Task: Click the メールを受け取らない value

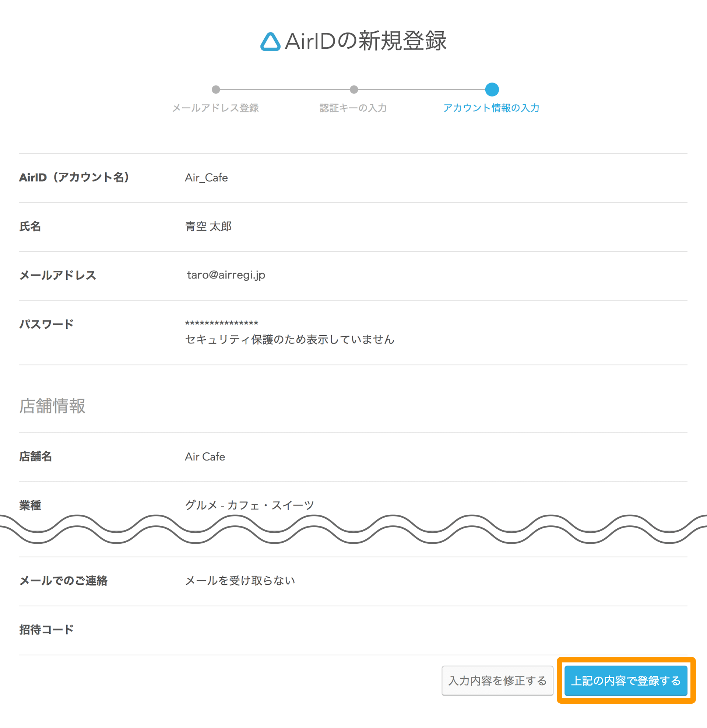Action: [240, 581]
